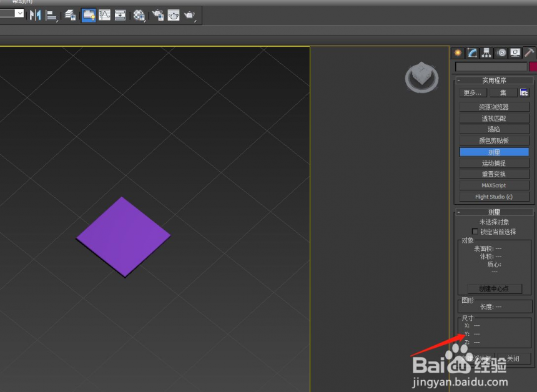Image resolution: width=537 pixels, height=392 pixels.
Task: Click the 关闭 button
Action: click(x=513, y=358)
